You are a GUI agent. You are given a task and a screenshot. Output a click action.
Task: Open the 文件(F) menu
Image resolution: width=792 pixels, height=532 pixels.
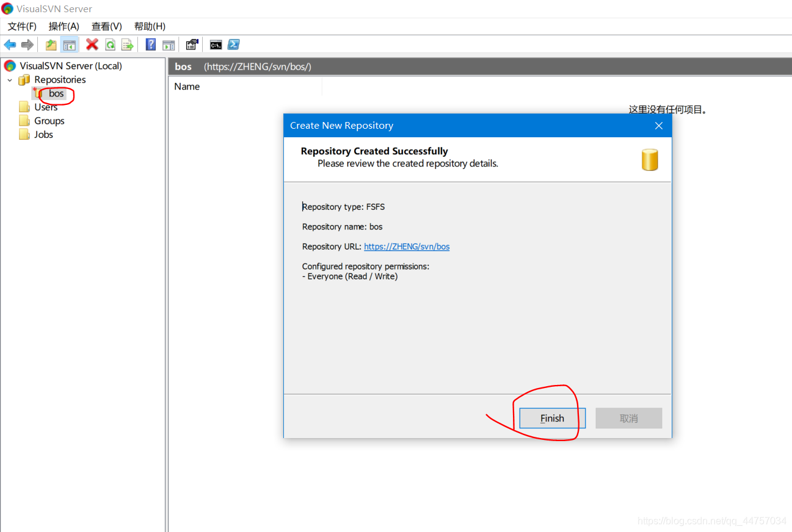point(22,26)
